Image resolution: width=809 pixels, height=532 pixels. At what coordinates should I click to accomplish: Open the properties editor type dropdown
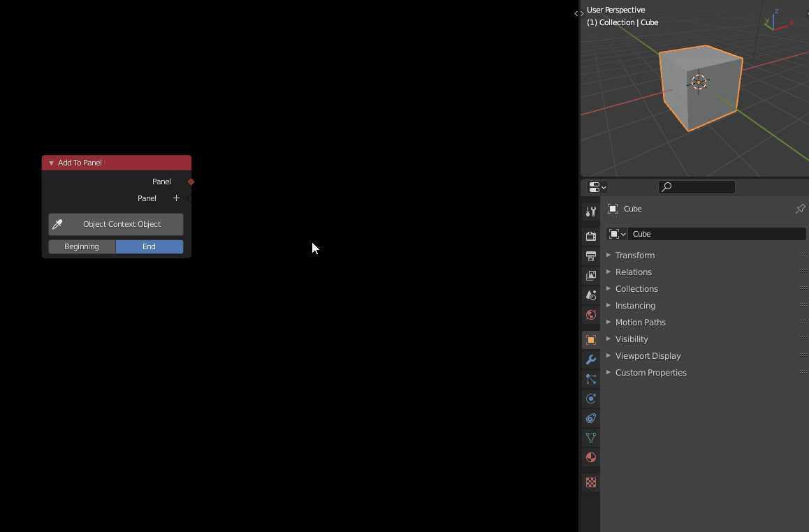[596, 186]
